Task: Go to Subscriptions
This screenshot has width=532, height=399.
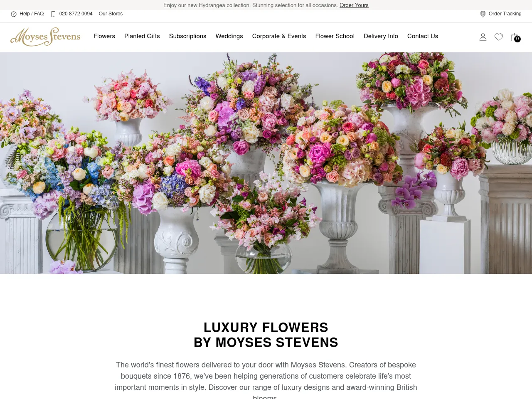Action: click(187, 36)
